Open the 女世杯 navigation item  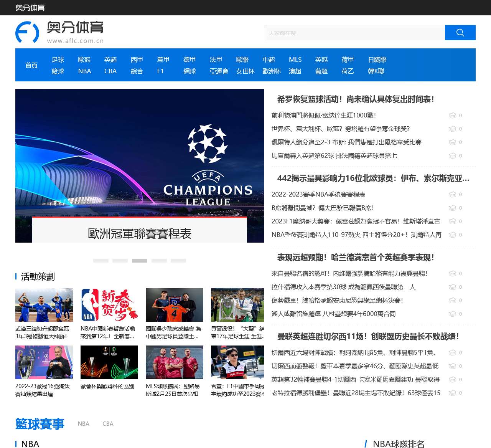(x=245, y=71)
